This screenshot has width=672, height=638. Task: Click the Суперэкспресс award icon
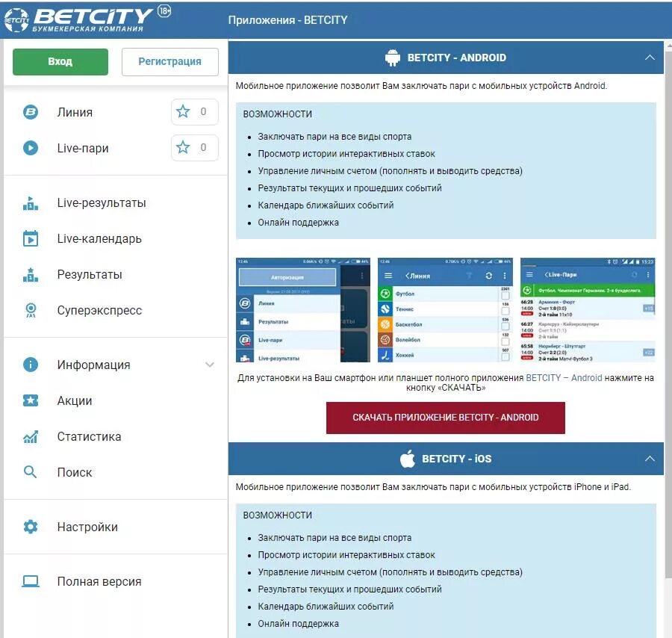[31, 310]
